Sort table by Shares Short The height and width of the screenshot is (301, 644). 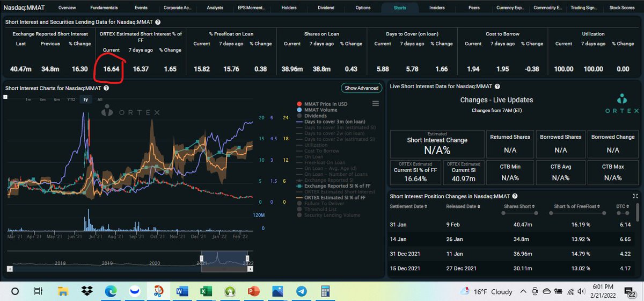518,206
